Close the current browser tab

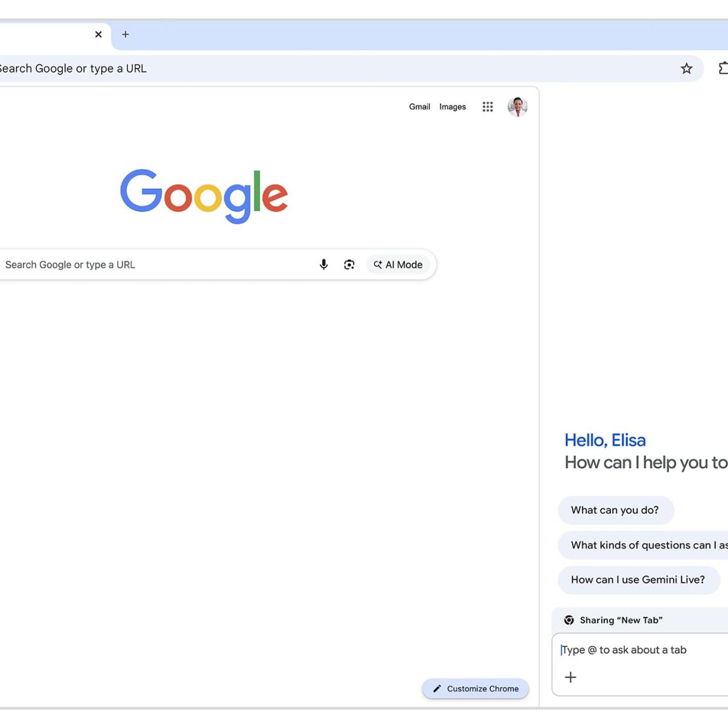tap(98, 35)
